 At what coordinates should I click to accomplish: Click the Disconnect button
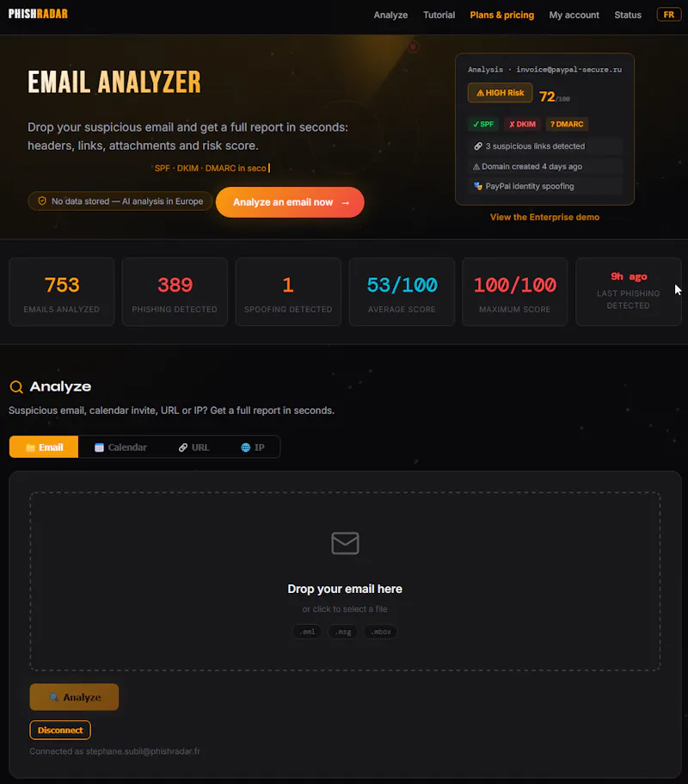coord(60,730)
